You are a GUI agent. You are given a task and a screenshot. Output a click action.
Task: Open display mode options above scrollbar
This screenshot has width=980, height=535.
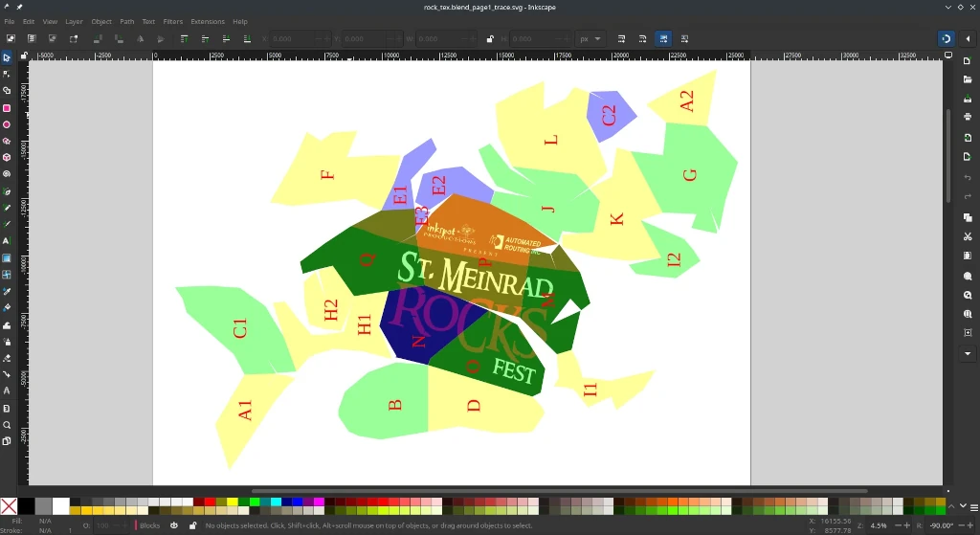pos(948,56)
